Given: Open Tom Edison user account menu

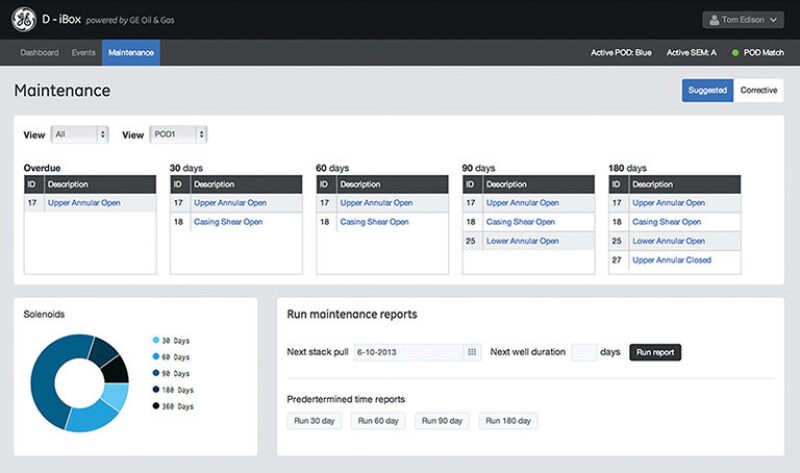Looking at the screenshot, I should click(x=743, y=20).
